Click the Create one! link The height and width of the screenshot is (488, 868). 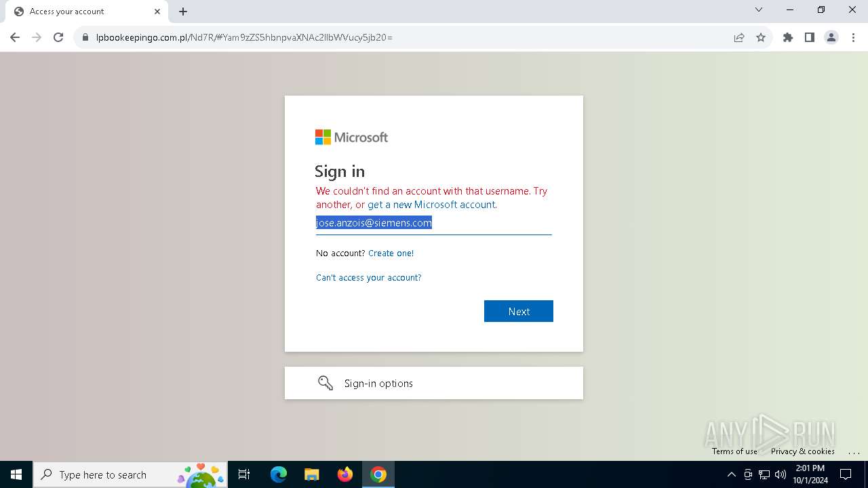pyautogui.click(x=391, y=253)
